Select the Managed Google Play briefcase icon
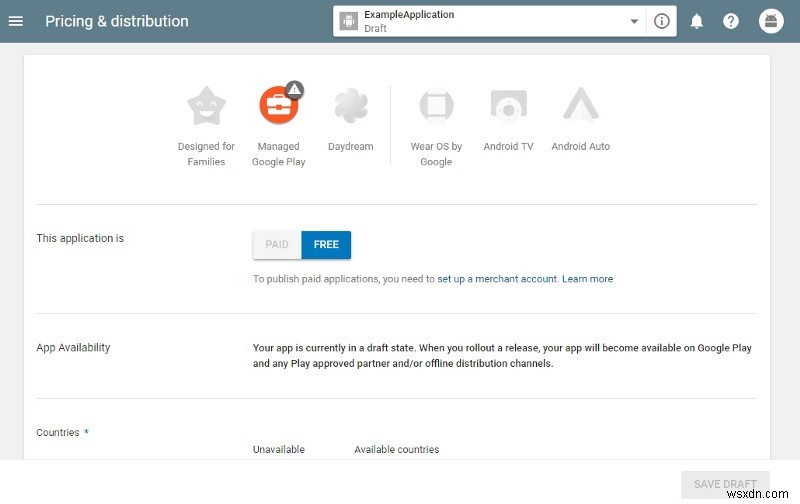The image size is (800, 504). (279, 106)
